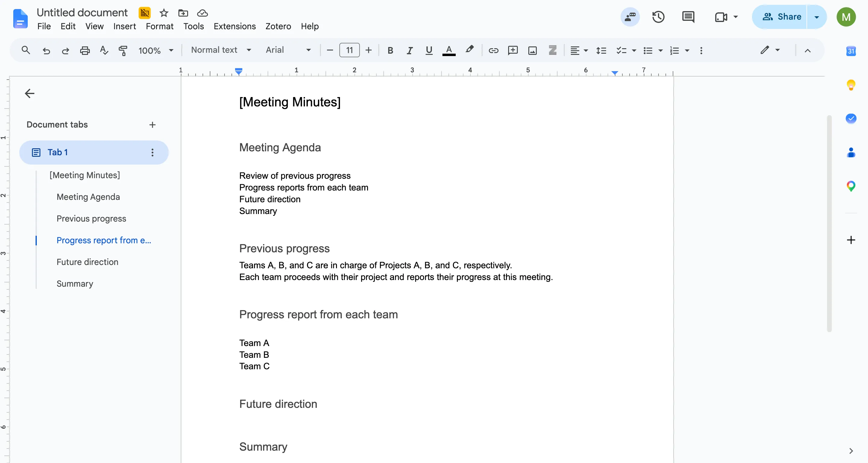Jump to Future direction heading in outline
868x463 pixels.
[87, 262]
